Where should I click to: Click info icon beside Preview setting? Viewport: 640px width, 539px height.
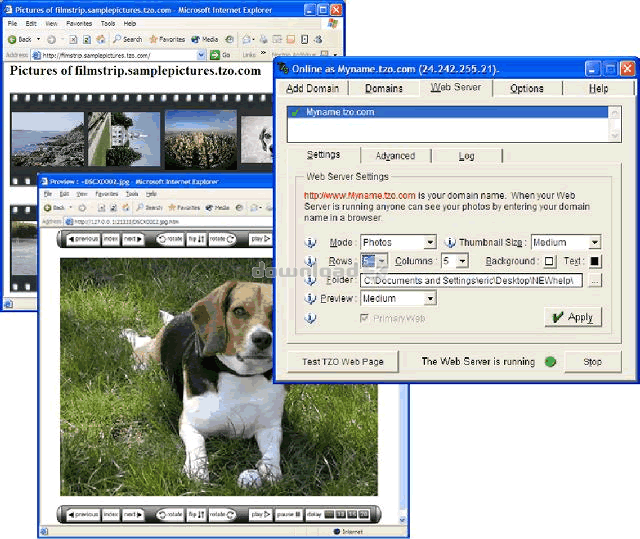pyautogui.click(x=310, y=298)
